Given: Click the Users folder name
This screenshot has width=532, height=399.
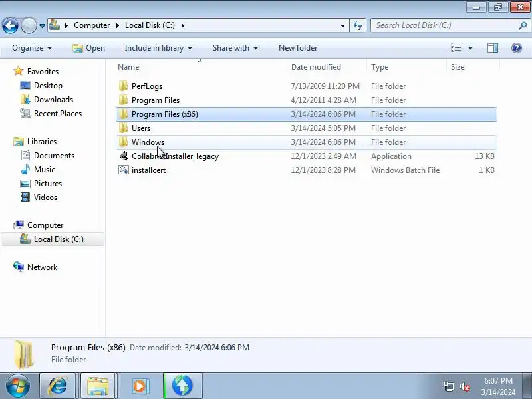Looking at the screenshot, I should pyautogui.click(x=141, y=128).
